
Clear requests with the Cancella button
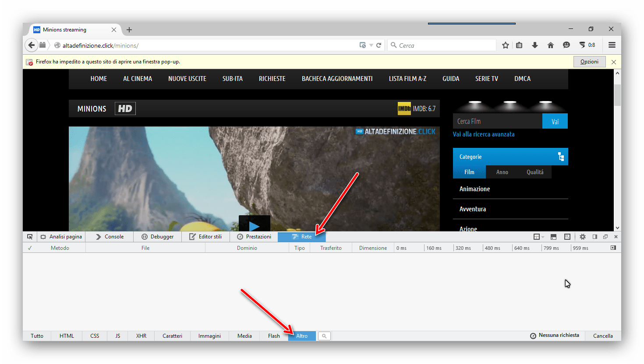[603, 336]
